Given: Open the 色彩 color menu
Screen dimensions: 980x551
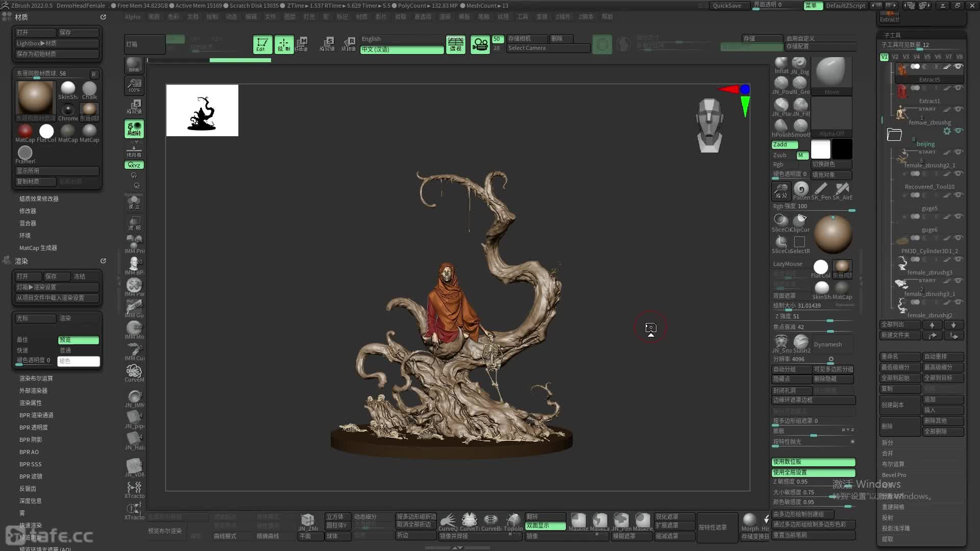Looking at the screenshot, I should pyautogui.click(x=174, y=17).
